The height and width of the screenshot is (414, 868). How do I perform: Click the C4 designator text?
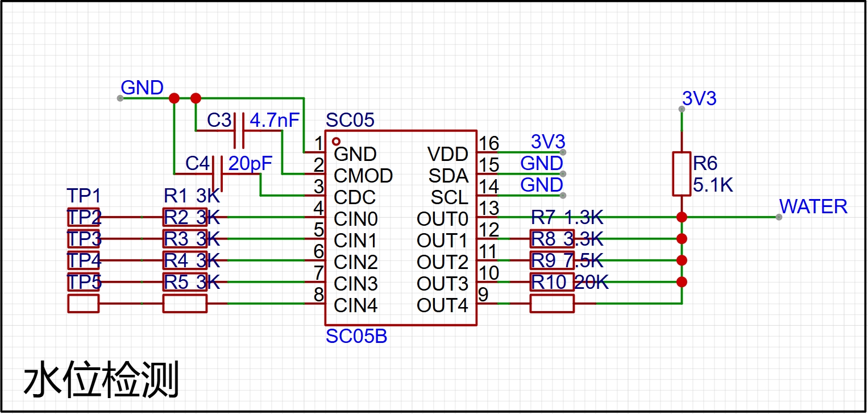point(198,164)
